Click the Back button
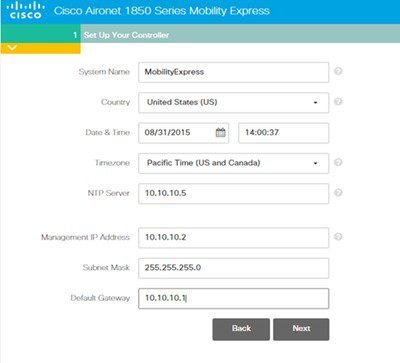 (241, 329)
